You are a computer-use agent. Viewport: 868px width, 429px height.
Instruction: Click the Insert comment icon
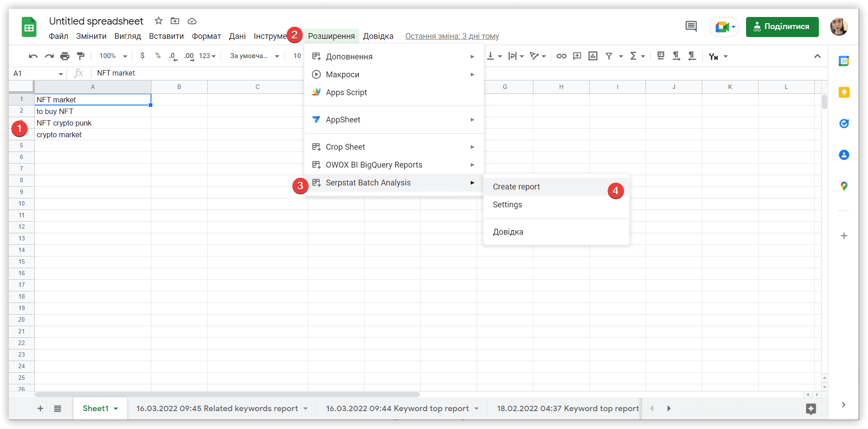pos(577,56)
